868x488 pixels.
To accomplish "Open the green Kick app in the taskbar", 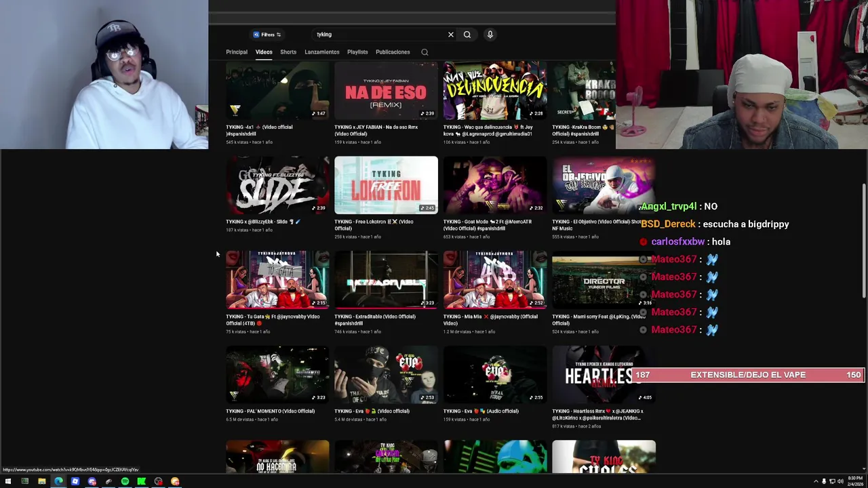I will pos(141,482).
